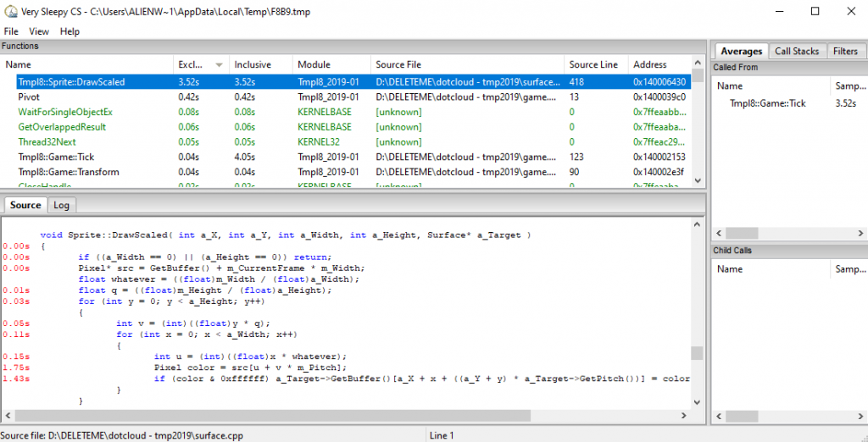Click address 0x1400039c0 in Pivot row

point(659,97)
